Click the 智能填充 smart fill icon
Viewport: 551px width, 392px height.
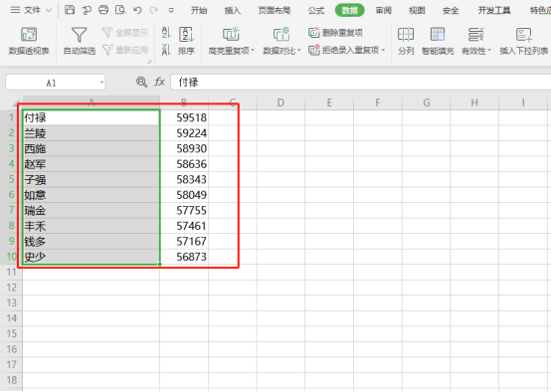click(438, 41)
